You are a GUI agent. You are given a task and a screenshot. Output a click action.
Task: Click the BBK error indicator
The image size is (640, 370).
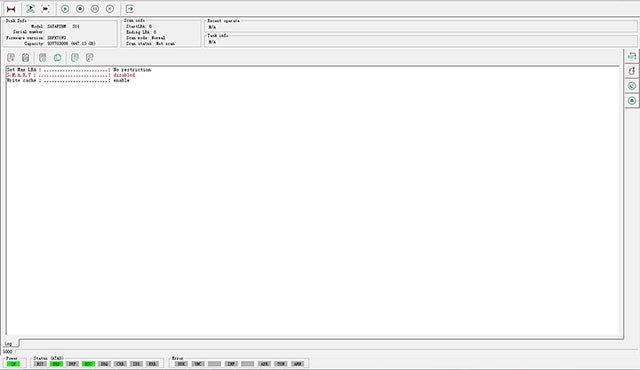pos(181,363)
